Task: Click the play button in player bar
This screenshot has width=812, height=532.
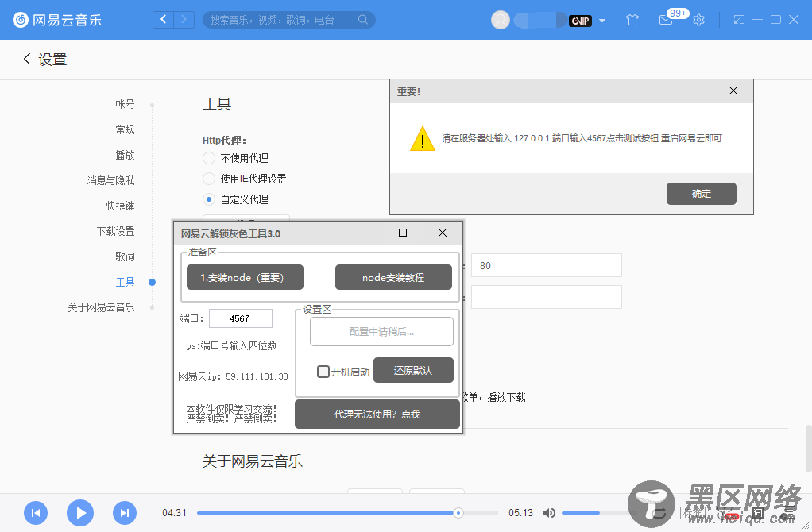Action: pyautogui.click(x=80, y=513)
